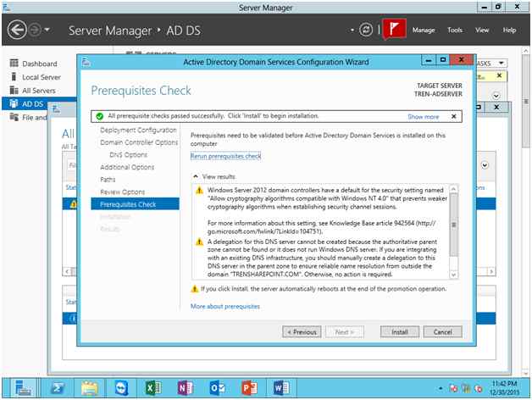This screenshot has height=400, width=532.
Task: Go to Review Options step
Action: point(122,192)
